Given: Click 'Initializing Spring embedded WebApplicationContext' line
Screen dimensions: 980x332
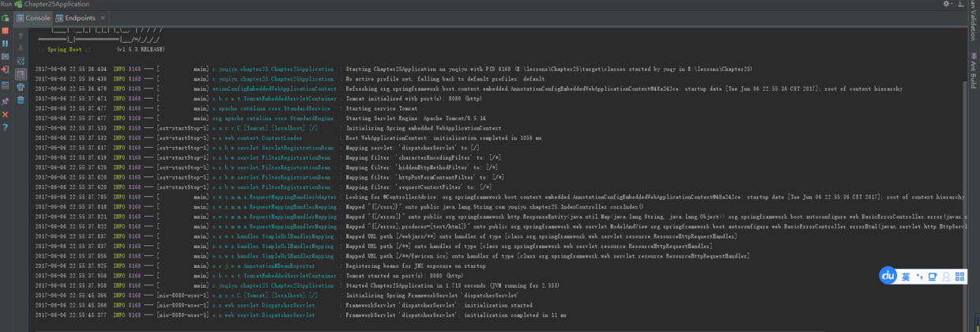Looking at the screenshot, I should pyautogui.click(x=423, y=127).
